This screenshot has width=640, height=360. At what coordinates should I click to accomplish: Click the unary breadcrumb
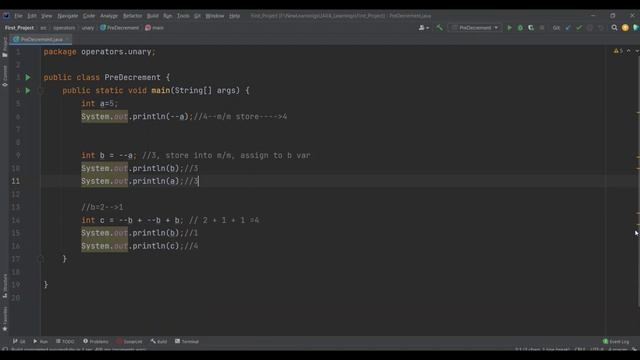[x=88, y=28]
